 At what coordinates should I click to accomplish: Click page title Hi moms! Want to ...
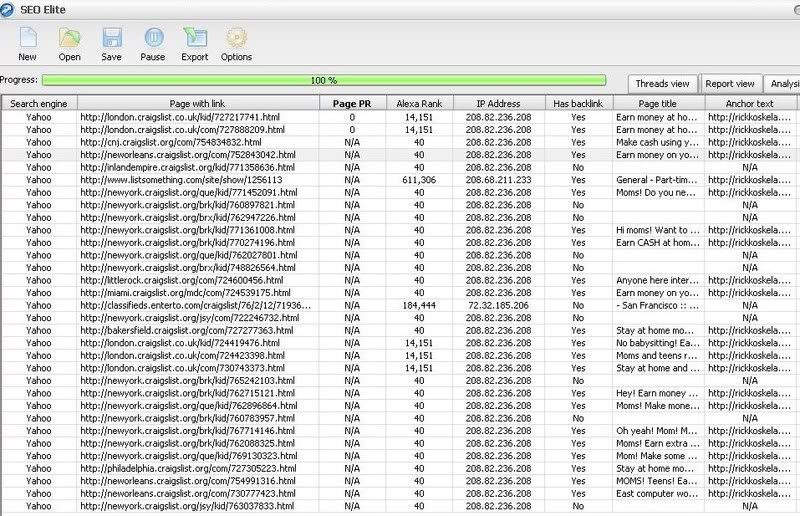click(x=658, y=230)
